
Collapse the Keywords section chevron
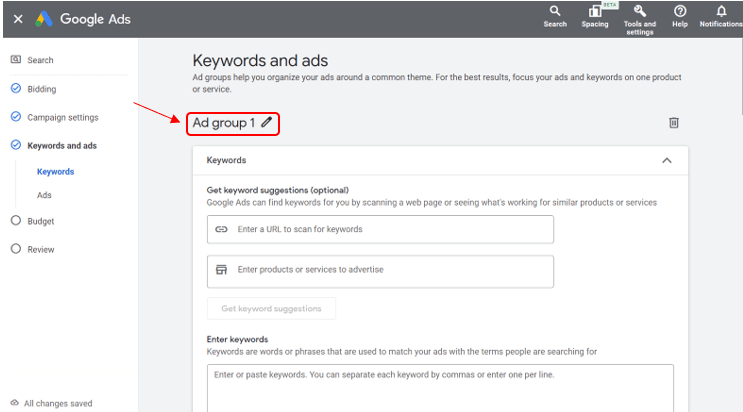coord(667,160)
